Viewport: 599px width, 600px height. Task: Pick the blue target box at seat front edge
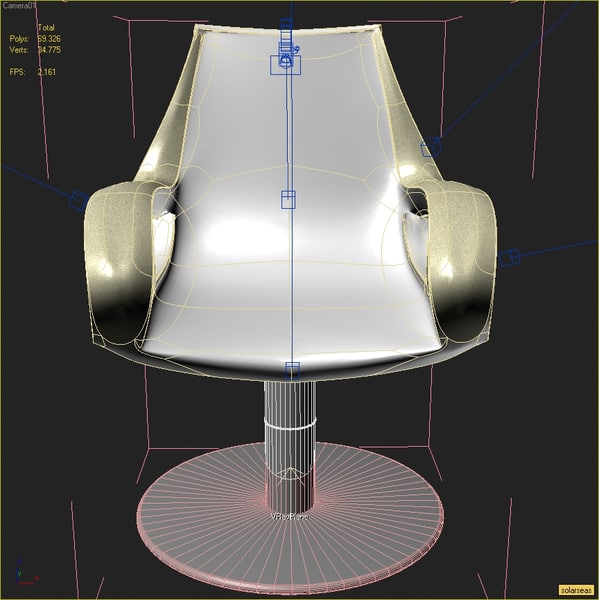pos(293,371)
